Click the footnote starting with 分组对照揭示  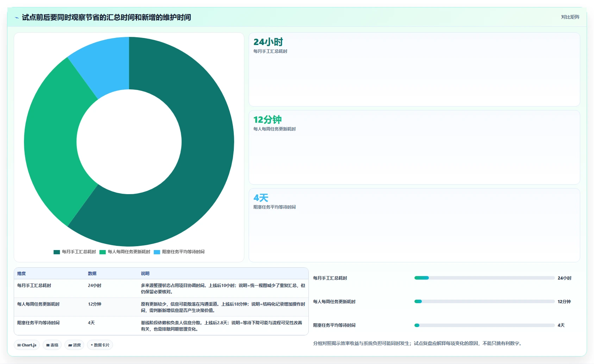pos(417,343)
